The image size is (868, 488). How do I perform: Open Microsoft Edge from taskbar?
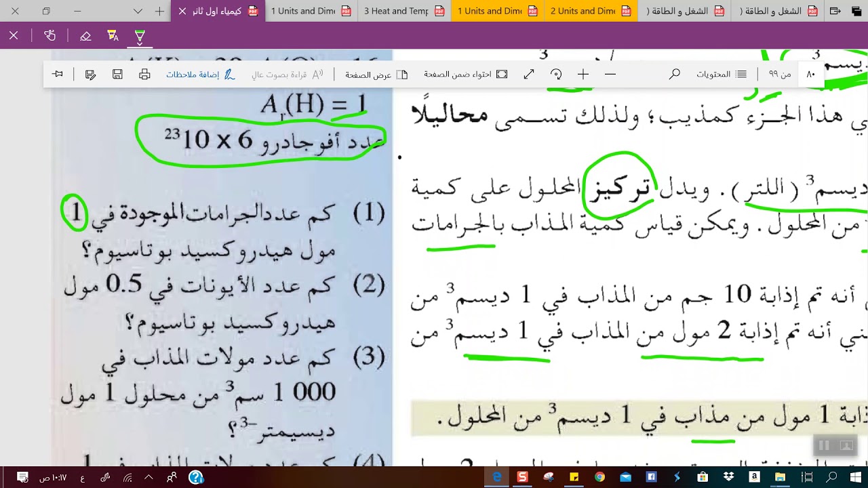tap(497, 477)
